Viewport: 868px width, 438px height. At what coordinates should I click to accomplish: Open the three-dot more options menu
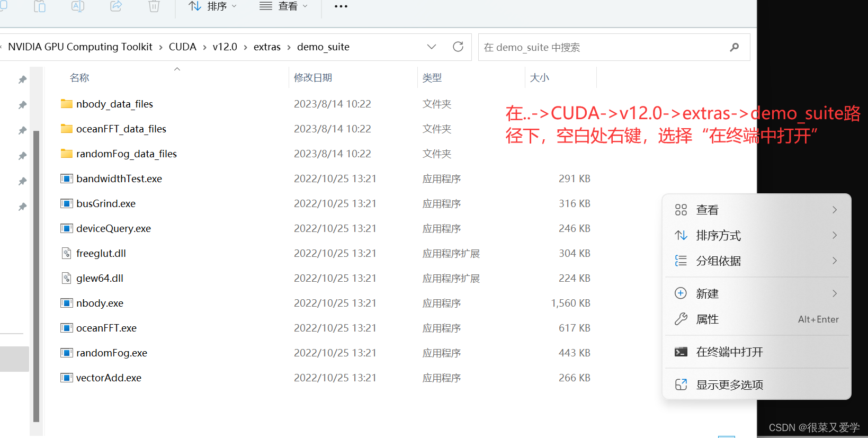click(x=341, y=6)
